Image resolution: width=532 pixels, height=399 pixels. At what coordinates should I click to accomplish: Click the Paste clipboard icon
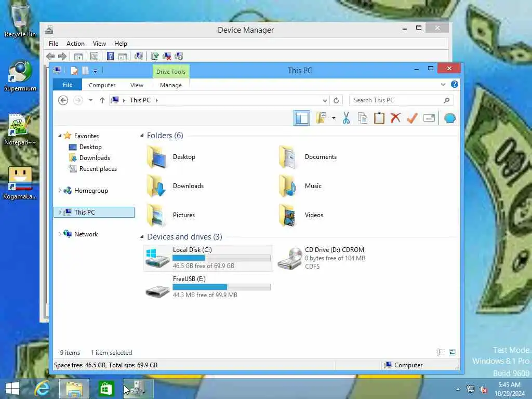tap(379, 118)
